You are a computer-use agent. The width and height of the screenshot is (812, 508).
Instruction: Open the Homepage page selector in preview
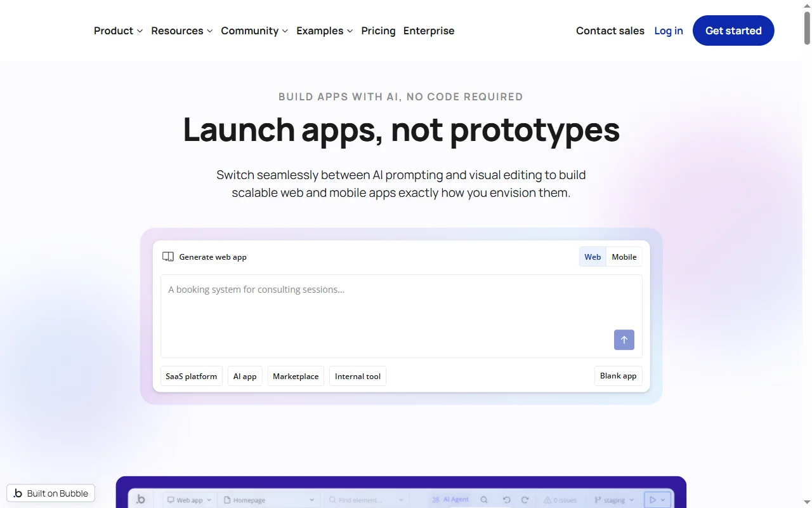click(270, 500)
